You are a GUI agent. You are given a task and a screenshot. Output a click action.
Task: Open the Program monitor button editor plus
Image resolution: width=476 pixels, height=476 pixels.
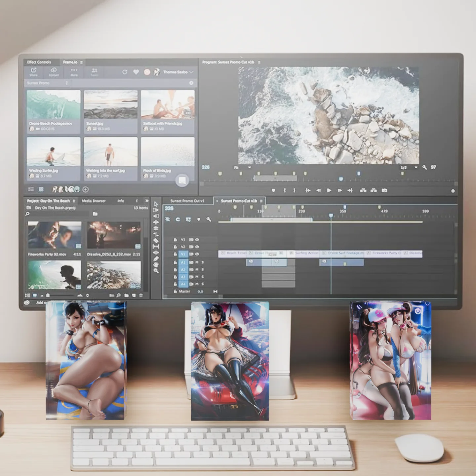[x=453, y=191]
